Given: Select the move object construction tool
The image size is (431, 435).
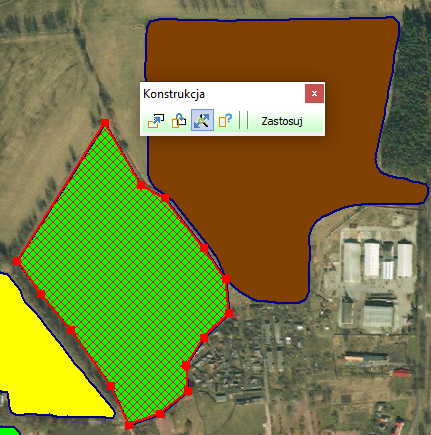Looking at the screenshot, I should click(x=156, y=121).
